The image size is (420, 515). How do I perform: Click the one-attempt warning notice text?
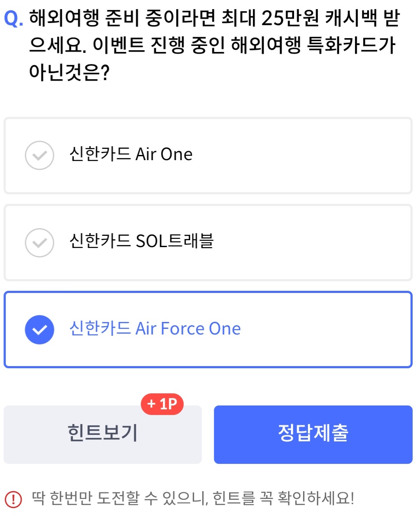(x=193, y=498)
